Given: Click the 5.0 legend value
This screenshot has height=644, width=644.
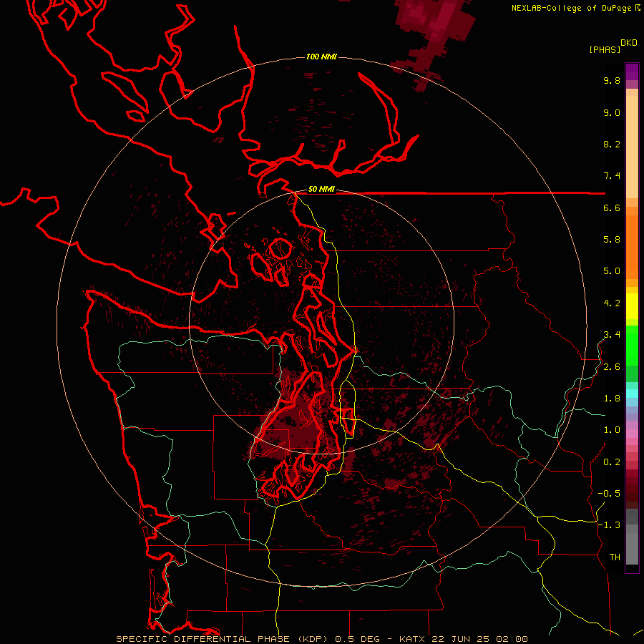Looking at the screenshot, I should point(612,271).
